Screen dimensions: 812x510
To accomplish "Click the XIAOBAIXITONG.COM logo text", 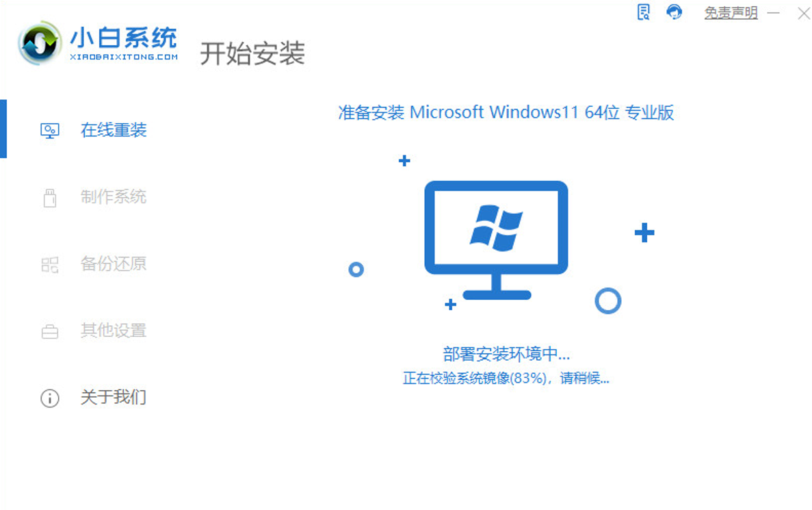I will click(x=124, y=57).
